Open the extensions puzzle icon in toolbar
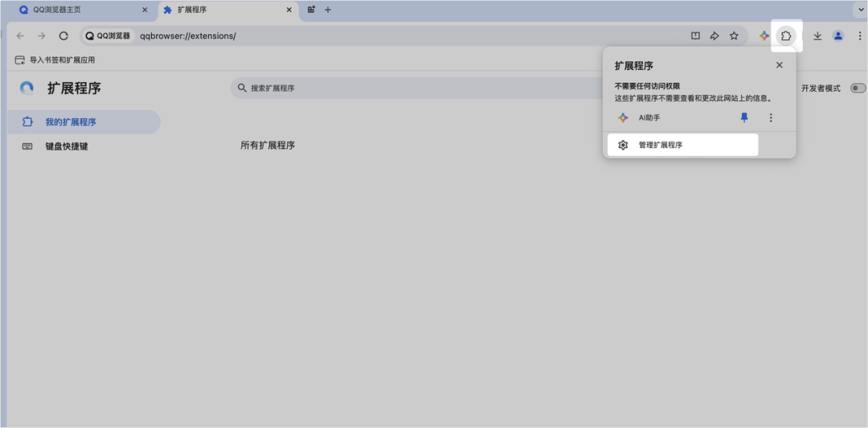Viewport: 868px width, 428px height. point(786,36)
